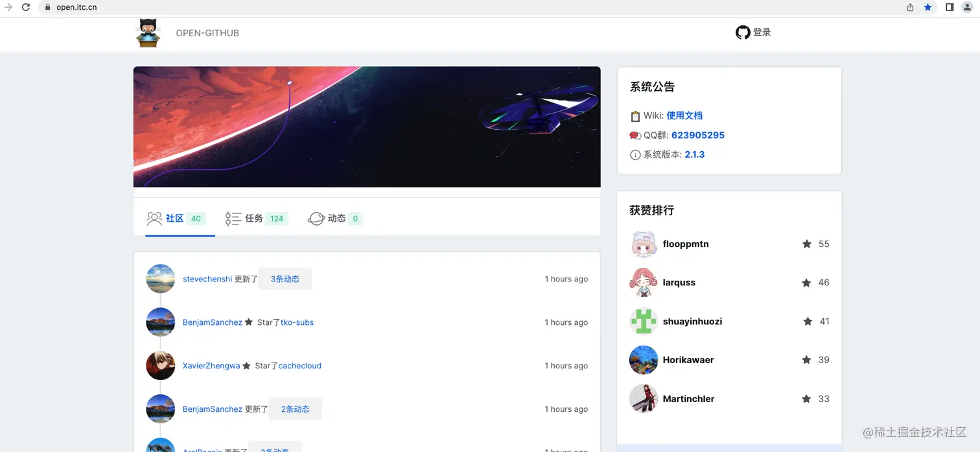Open XavierZhengwa's profile link
The image size is (980, 452).
(x=211, y=366)
